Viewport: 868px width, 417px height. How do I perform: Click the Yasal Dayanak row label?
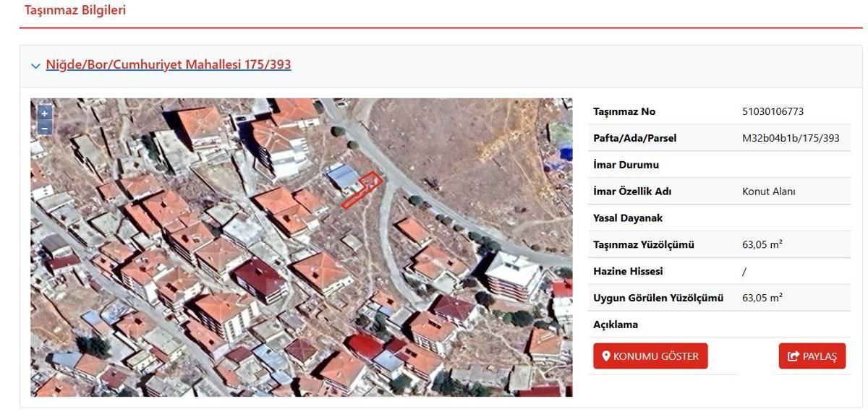[628, 218]
